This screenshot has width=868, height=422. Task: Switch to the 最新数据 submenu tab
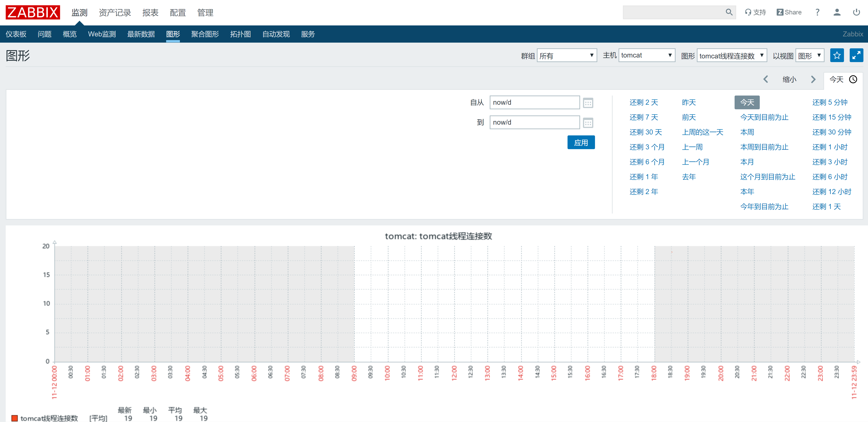coord(141,34)
